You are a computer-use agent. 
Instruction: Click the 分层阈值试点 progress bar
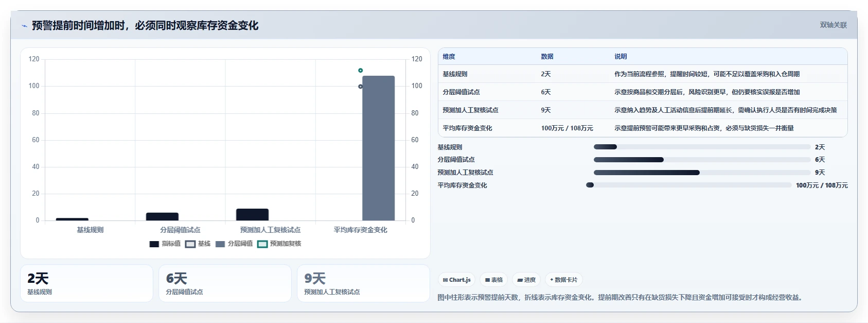[x=702, y=160]
